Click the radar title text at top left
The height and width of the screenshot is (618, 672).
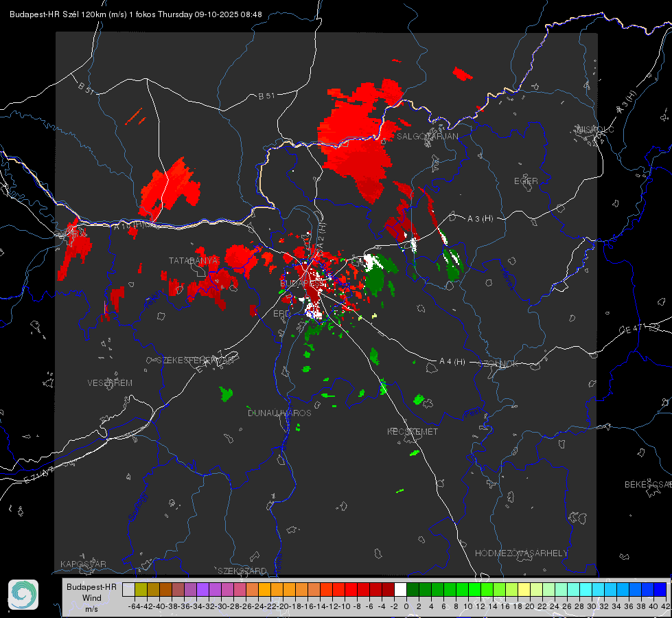click(x=135, y=14)
